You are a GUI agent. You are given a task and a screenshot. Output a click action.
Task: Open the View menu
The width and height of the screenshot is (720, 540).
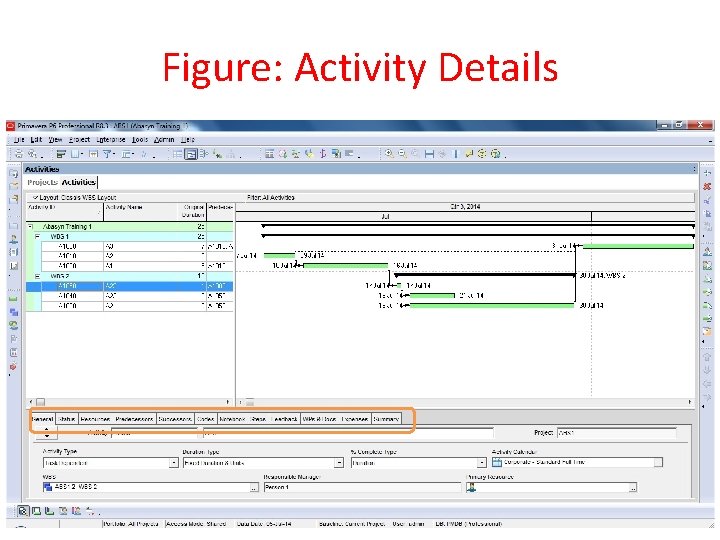[x=55, y=140]
